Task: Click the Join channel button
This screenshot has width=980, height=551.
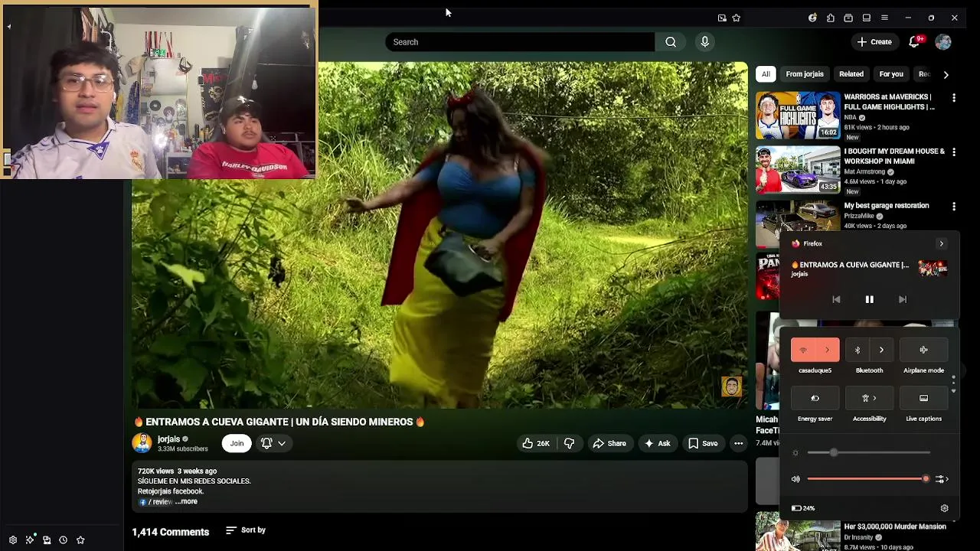Action: pos(237,443)
